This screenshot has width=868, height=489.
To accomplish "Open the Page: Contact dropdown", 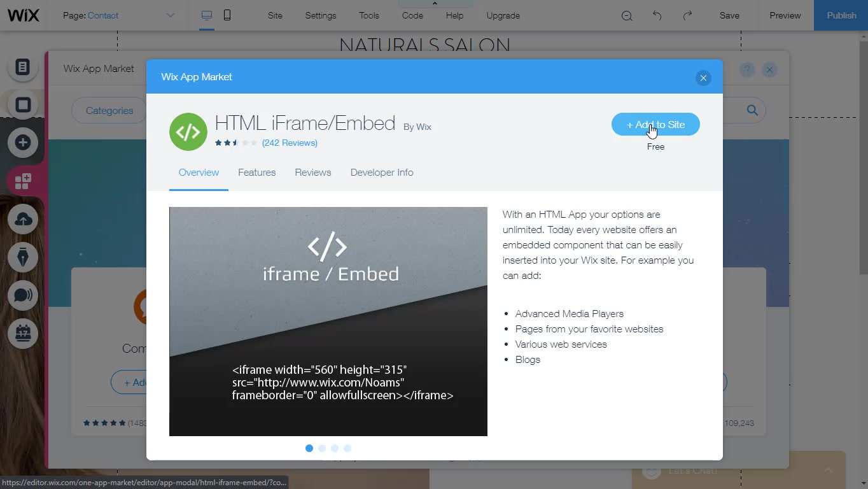I will (x=118, y=15).
